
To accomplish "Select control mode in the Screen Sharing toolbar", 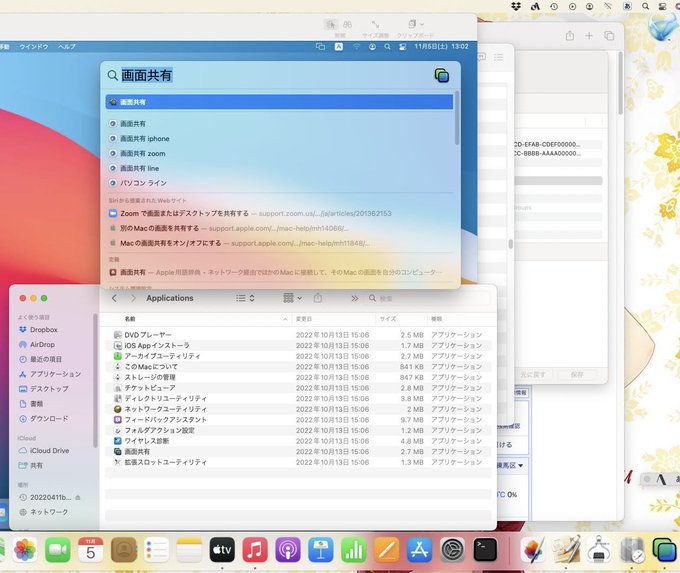I will [x=331, y=24].
